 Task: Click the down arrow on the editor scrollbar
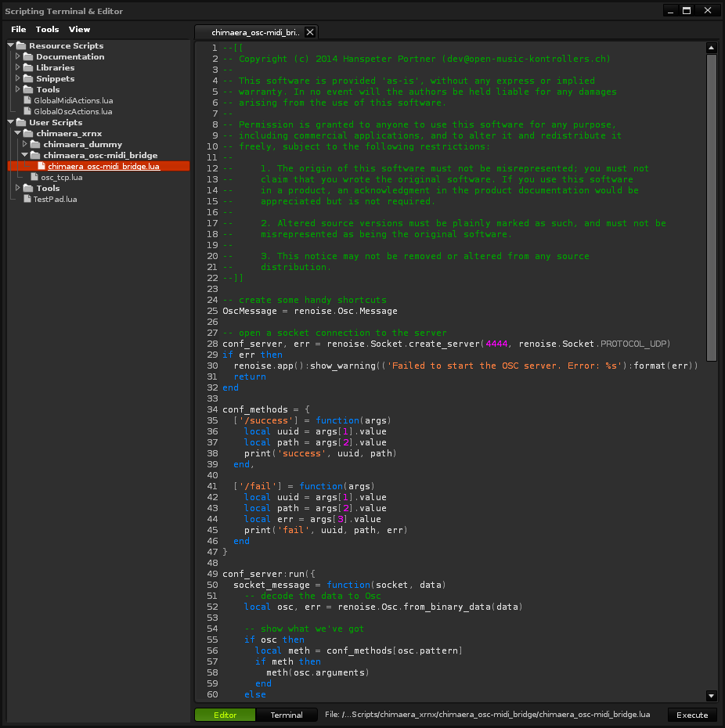coord(711,695)
